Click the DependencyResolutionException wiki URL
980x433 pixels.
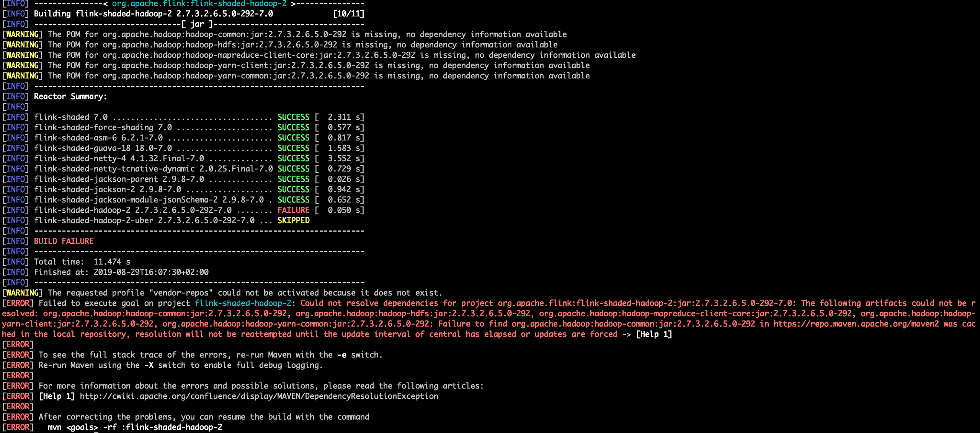(x=259, y=396)
